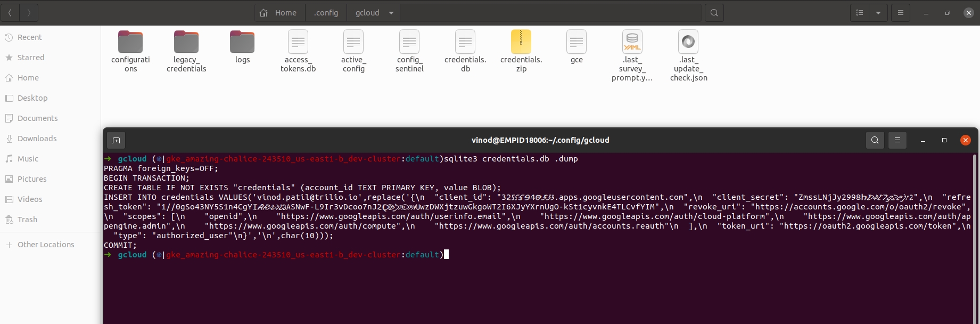Go to Home in the path bar

pos(278,13)
